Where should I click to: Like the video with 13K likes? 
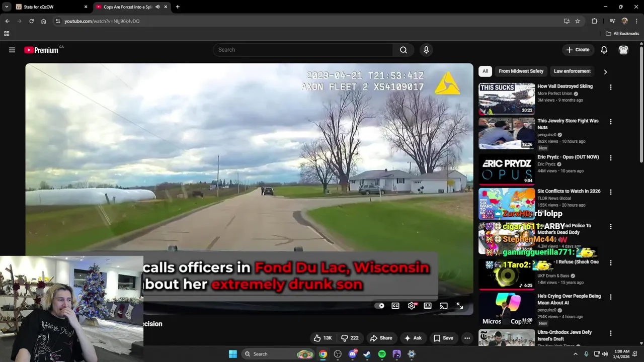click(323, 338)
